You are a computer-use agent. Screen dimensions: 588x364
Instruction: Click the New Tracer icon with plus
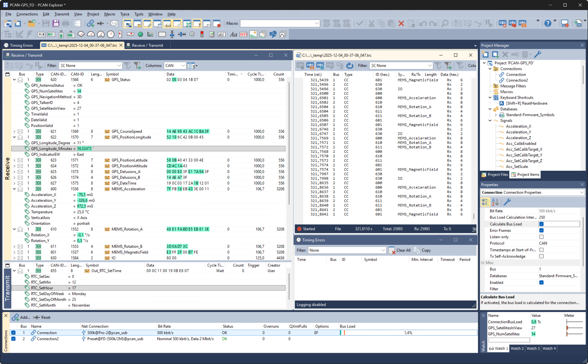[503, 23]
